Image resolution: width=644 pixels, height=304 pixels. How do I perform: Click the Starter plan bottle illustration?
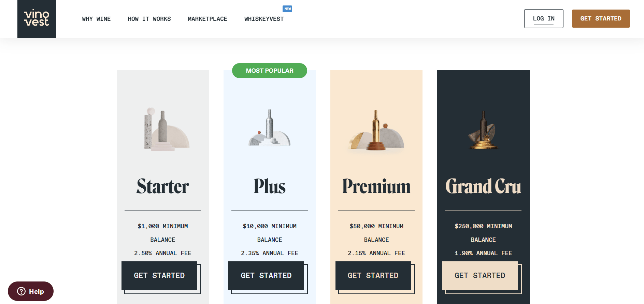click(166, 129)
